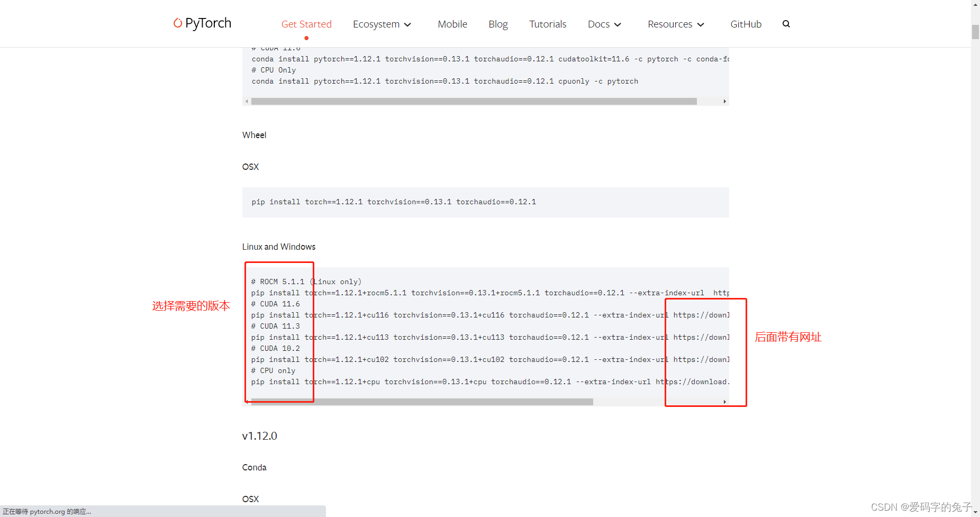Click the horizontal scrollbar thumb under the pip commands

[x=422, y=402]
